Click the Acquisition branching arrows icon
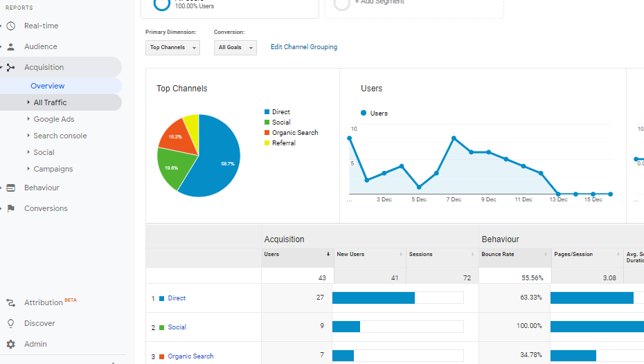The height and width of the screenshot is (364, 644). point(10,68)
